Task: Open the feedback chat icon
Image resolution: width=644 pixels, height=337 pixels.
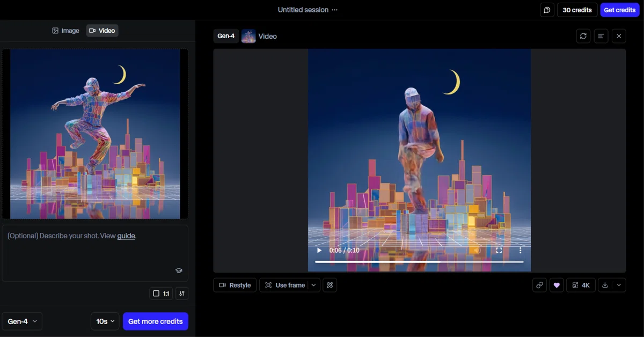Action: coord(547,10)
